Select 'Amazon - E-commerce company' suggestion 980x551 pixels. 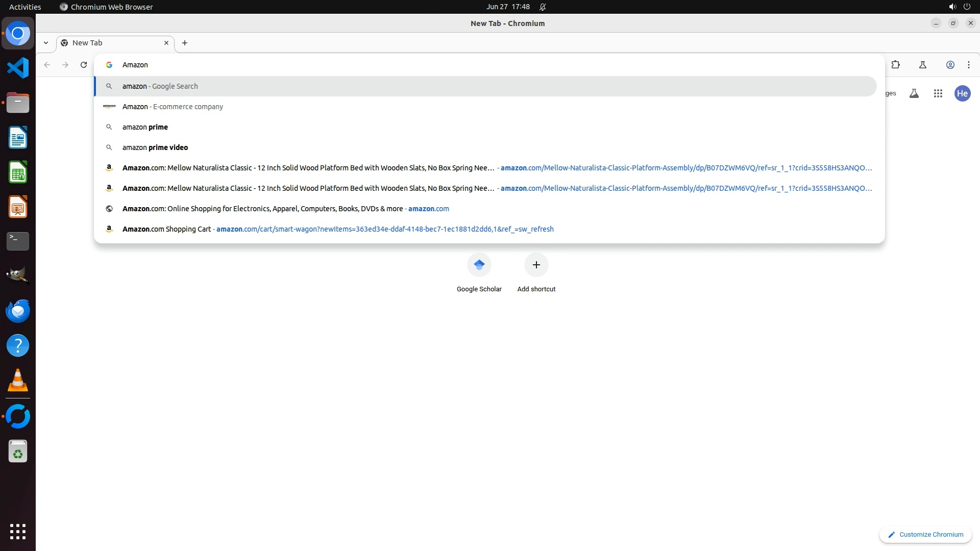pyautogui.click(x=173, y=107)
